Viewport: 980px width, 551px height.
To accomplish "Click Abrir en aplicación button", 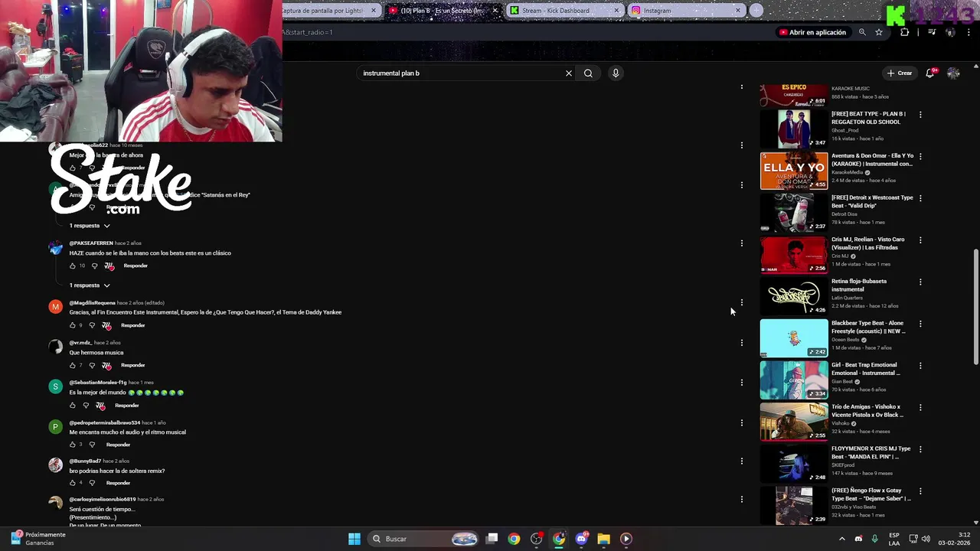I will click(812, 32).
